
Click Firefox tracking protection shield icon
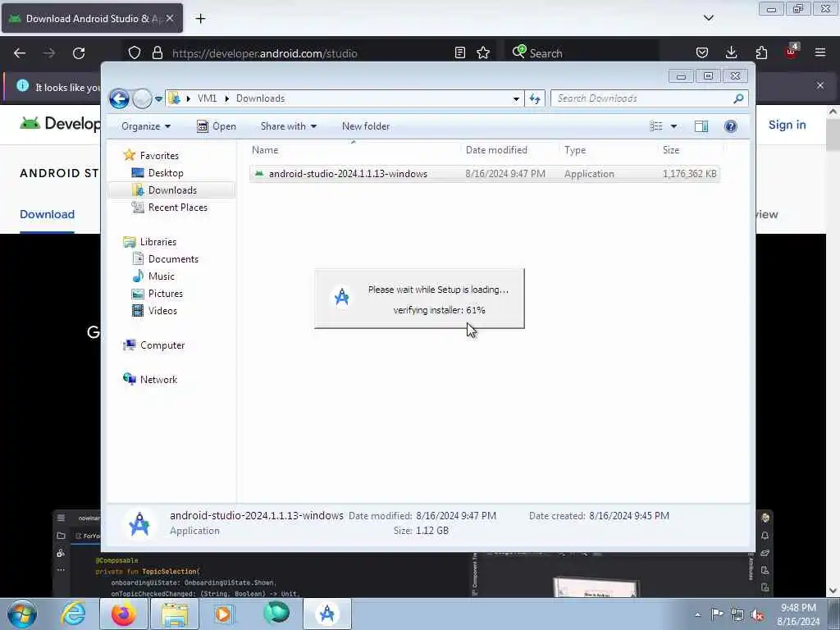(135, 53)
